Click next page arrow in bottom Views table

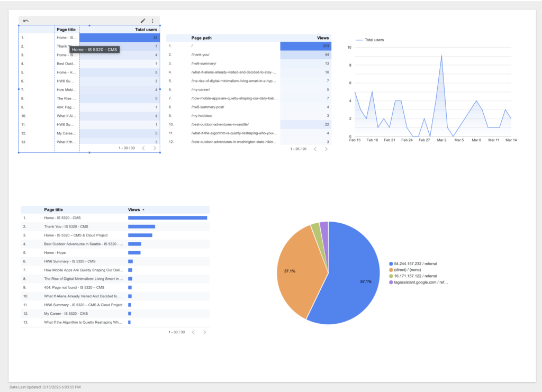204,332
